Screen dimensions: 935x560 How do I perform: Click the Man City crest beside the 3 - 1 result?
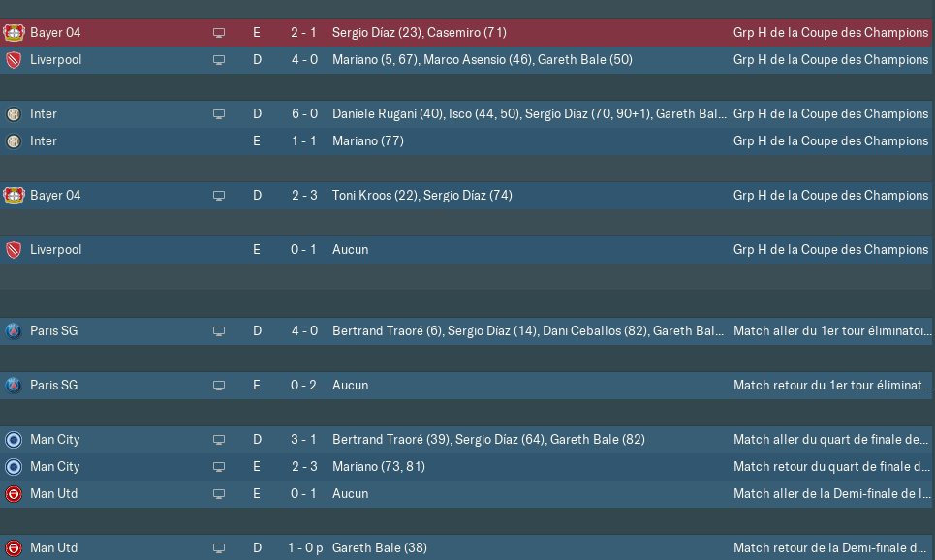(14, 440)
